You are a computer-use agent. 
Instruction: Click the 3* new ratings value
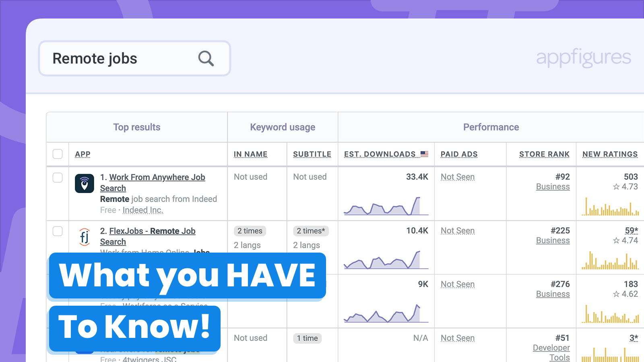(x=634, y=338)
